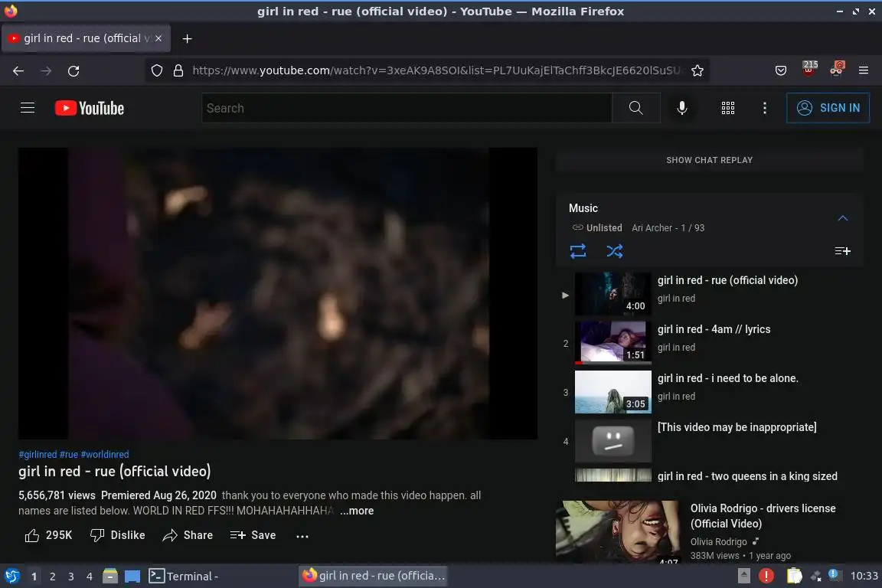
Task: Collapse the Music playlist panel
Action: (842, 218)
